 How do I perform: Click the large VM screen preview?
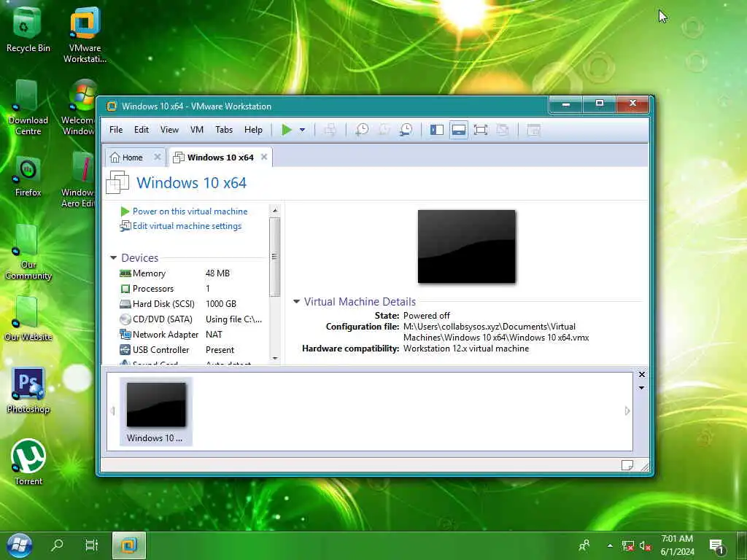[x=466, y=246]
